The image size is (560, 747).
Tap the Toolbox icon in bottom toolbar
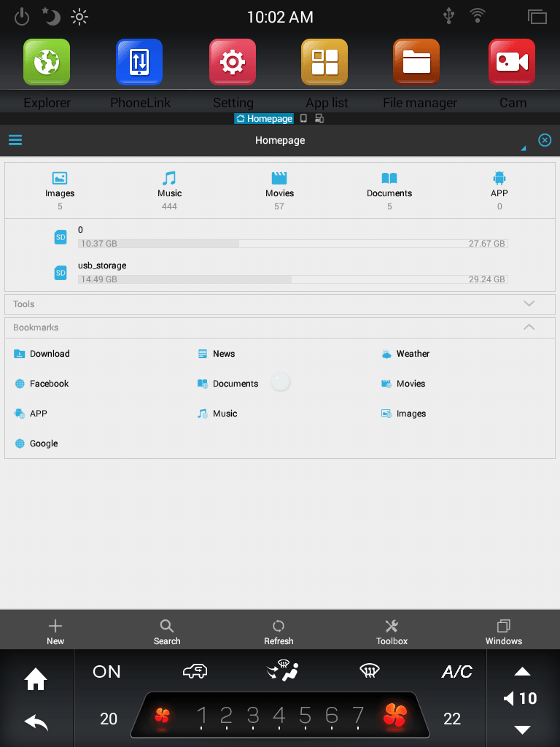click(392, 627)
